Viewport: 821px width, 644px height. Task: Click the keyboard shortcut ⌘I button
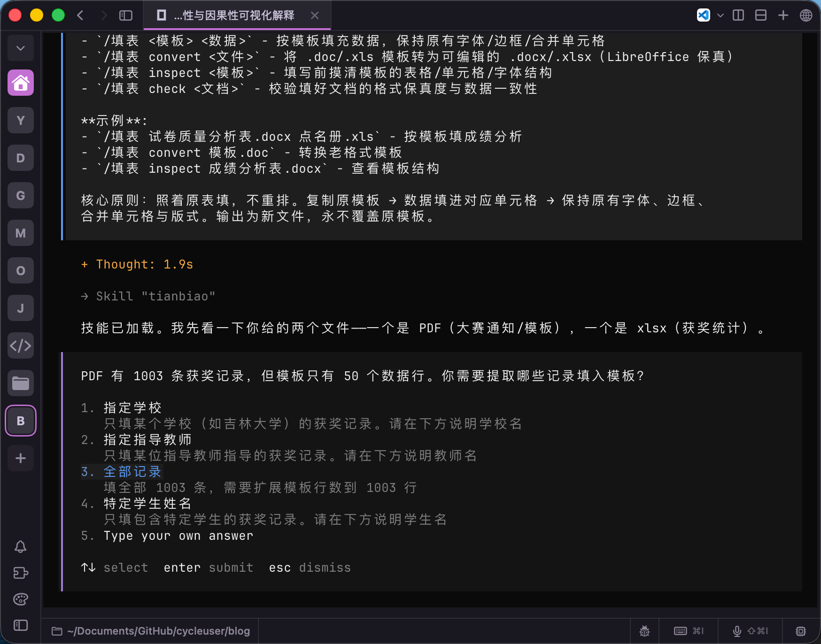tap(689, 631)
